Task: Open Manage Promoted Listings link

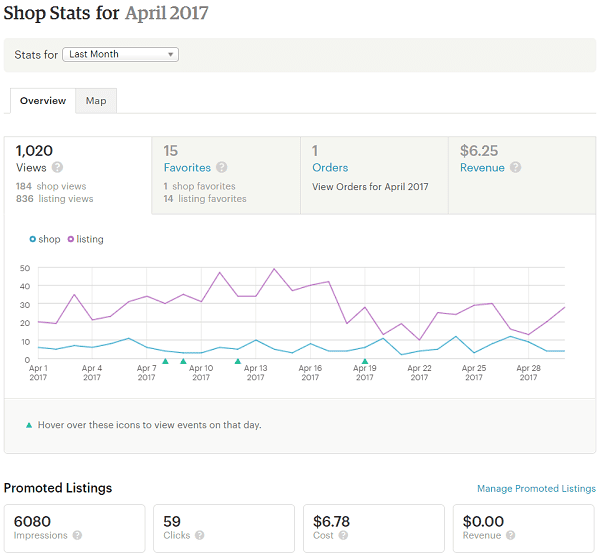Action: (536, 488)
